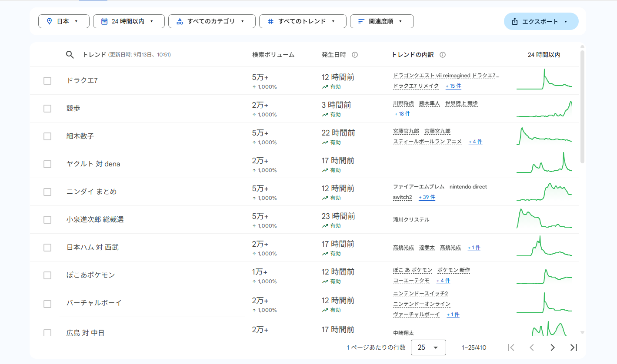Click the ポケモン 新作 breakdown term
The image size is (617, 364).
(454, 270)
